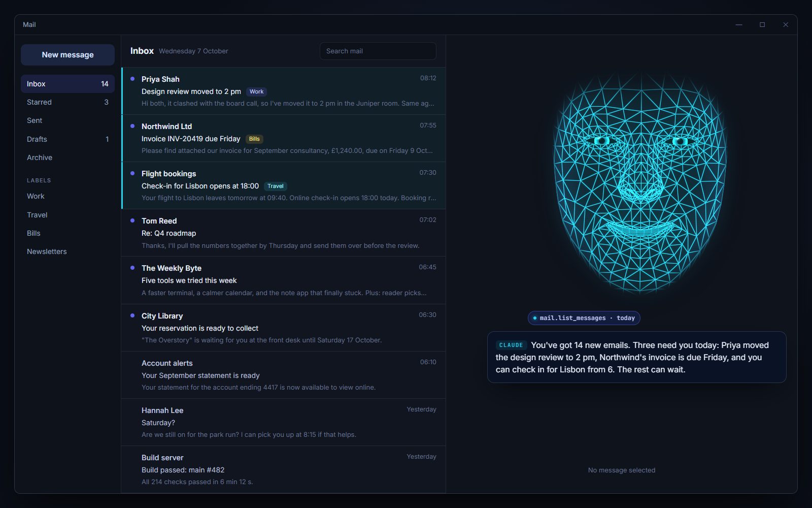Screen dimensions: 812x508
Task: Click the Wednesday 7 October date text
Action: click(x=193, y=51)
